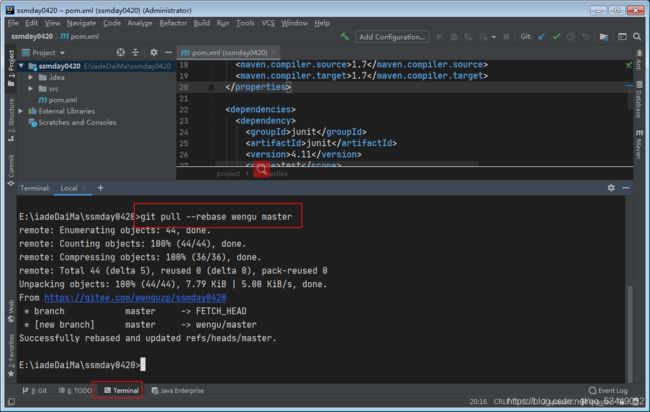This screenshot has width=650, height=412.
Task: Toggle the 9: Git tool window button
Action: pos(35,390)
